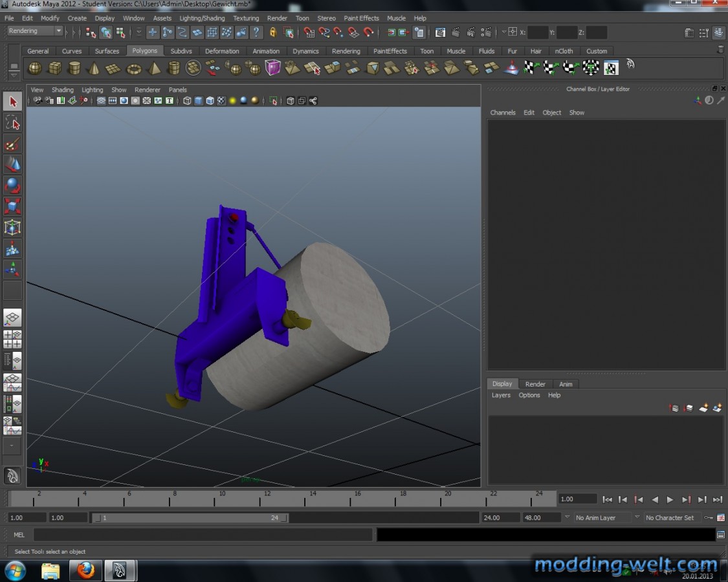Viewport: 728px width, 582px height.
Task: Click the MEL command language label
Action: (x=19, y=535)
